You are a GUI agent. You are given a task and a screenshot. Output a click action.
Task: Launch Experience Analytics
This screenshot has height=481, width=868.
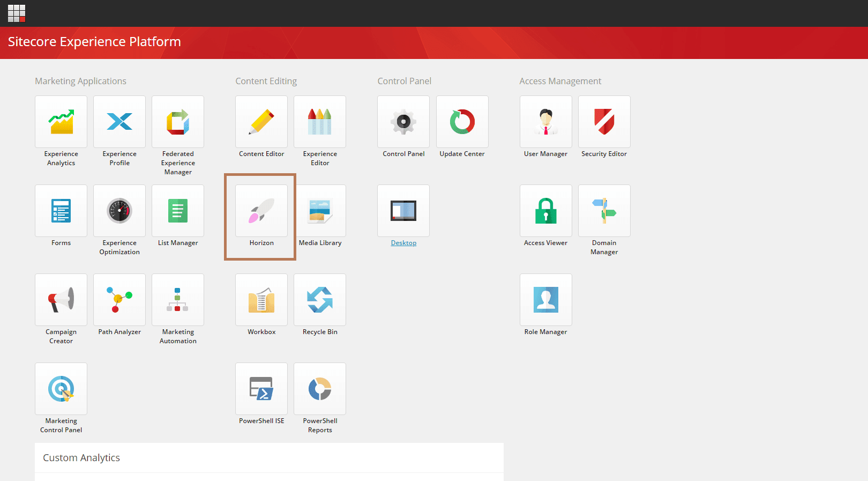click(61, 122)
